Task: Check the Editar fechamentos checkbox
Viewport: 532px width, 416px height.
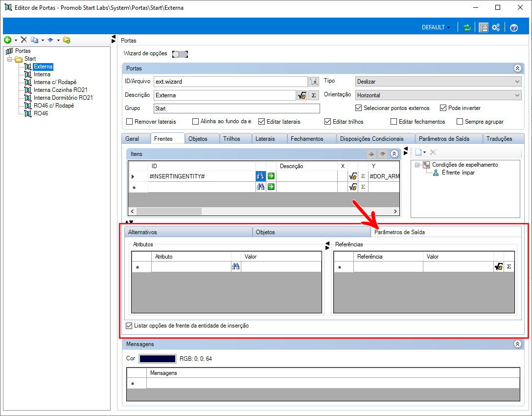Action: click(x=393, y=121)
